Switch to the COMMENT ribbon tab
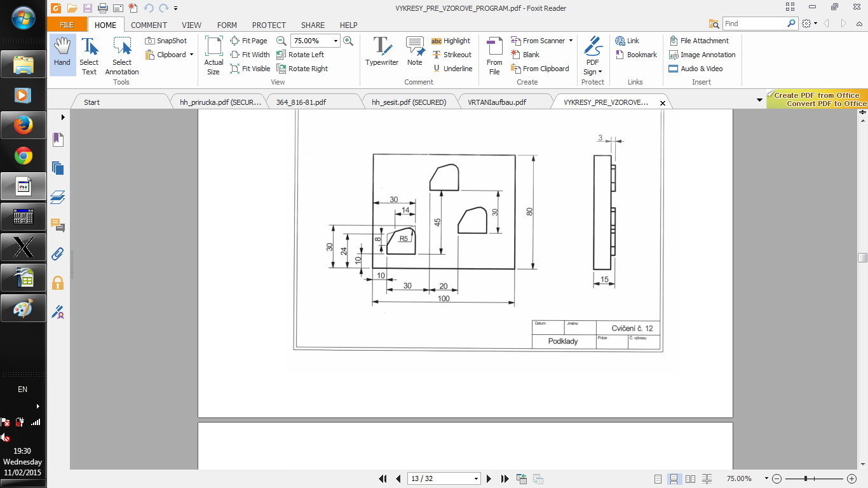The image size is (868, 488). 149,25
